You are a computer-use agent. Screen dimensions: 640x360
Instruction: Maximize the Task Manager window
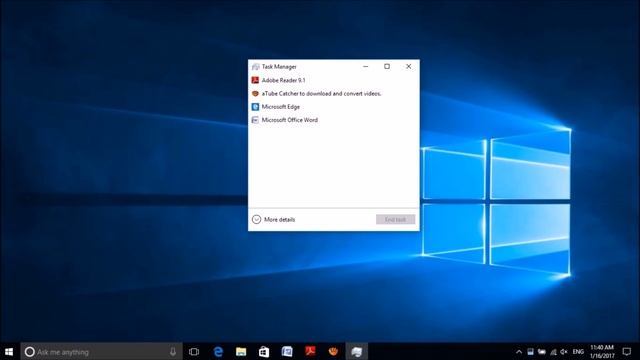(387, 67)
